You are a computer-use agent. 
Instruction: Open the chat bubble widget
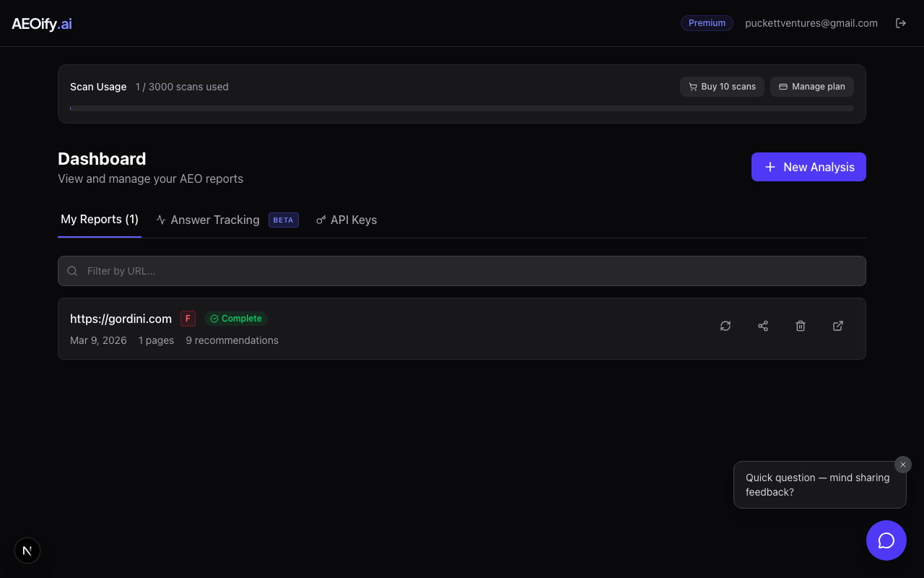(886, 540)
